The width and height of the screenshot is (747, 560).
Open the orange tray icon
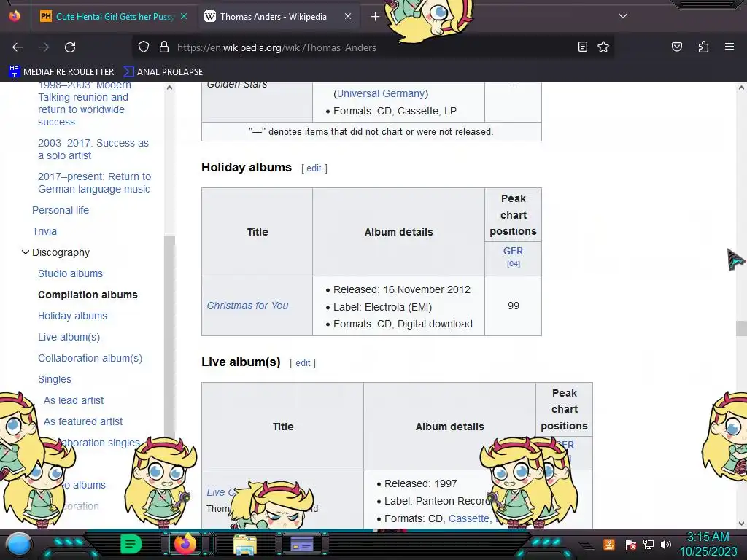(x=609, y=544)
